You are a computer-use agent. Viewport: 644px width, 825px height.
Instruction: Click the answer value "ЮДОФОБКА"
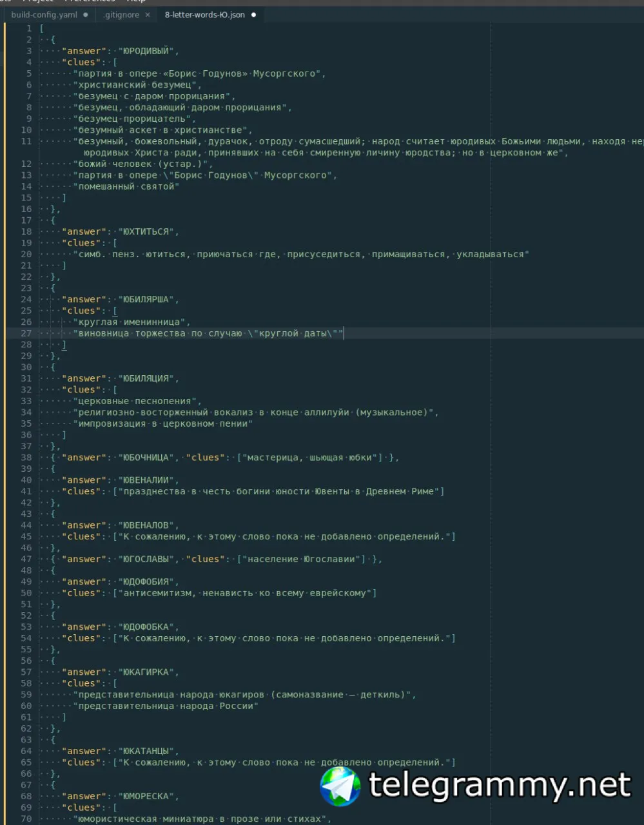pos(146,626)
